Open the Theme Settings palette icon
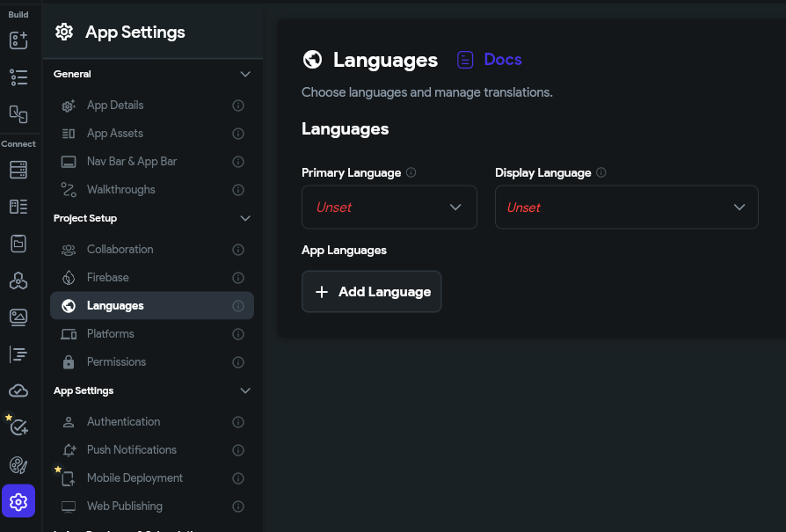This screenshot has height=532, width=786. tap(18, 465)
